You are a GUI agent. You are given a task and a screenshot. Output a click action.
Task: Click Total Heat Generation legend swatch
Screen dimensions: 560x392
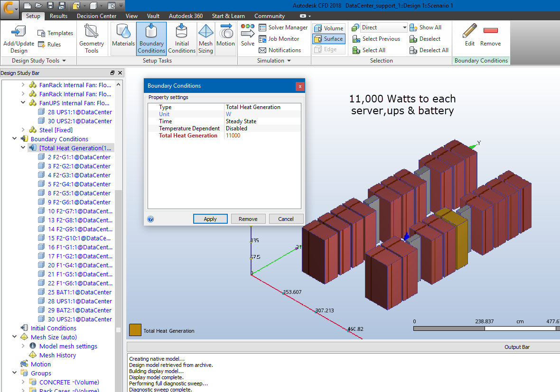[x=135, y=330]
